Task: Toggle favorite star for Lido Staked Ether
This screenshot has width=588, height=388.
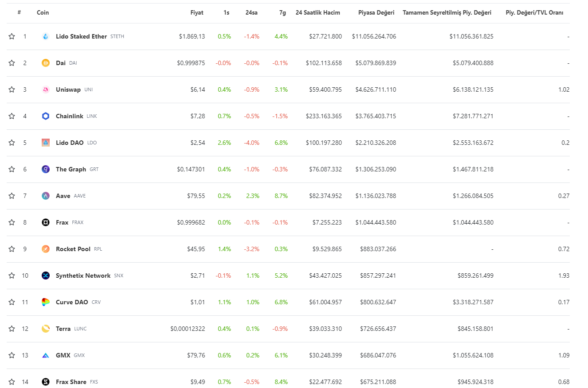Action: click(12, 36)
